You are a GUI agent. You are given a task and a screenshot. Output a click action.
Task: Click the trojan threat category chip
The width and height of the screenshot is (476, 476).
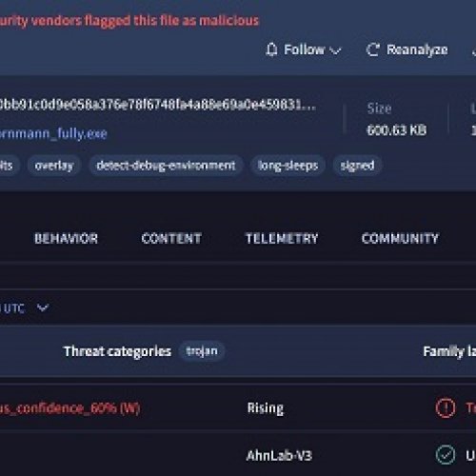202,351
